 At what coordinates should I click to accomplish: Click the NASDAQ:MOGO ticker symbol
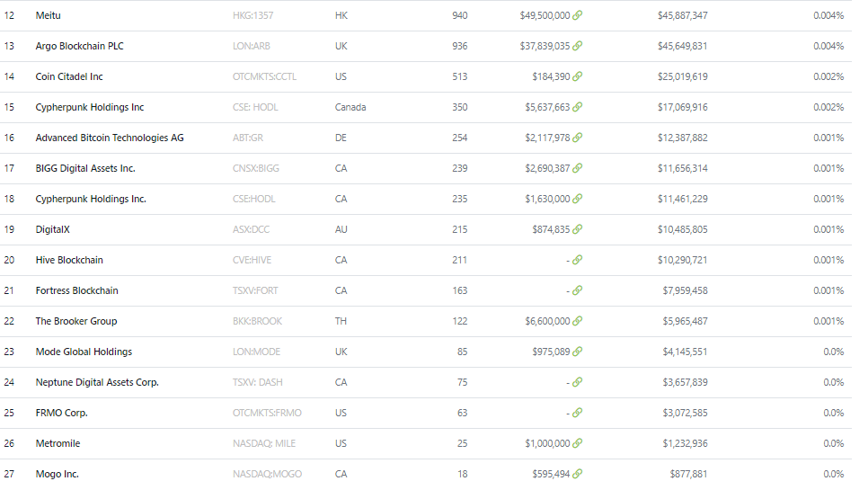pyautogui.click(x=268, y=474)
